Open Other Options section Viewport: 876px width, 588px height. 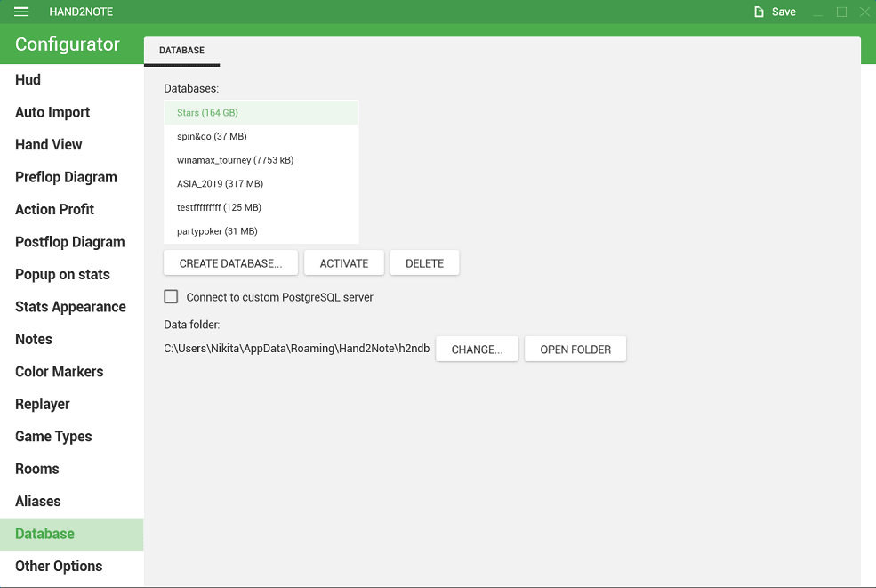coord(71,566)
